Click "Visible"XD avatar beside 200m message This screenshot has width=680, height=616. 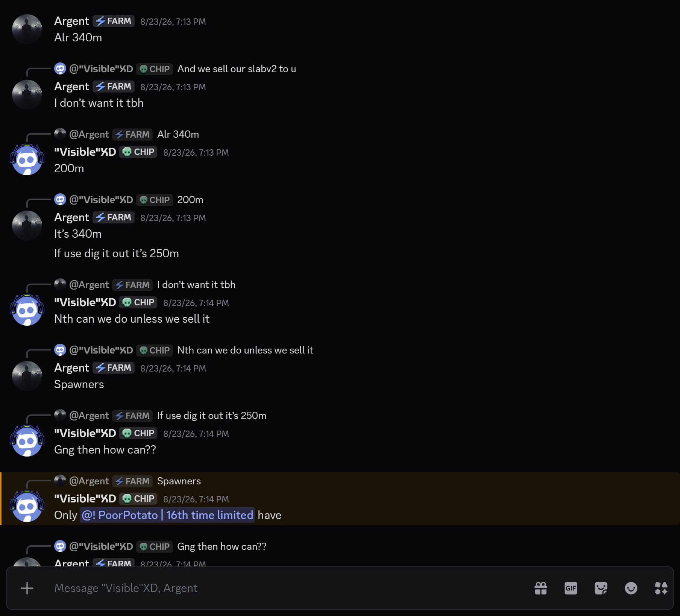click(27, 160)
